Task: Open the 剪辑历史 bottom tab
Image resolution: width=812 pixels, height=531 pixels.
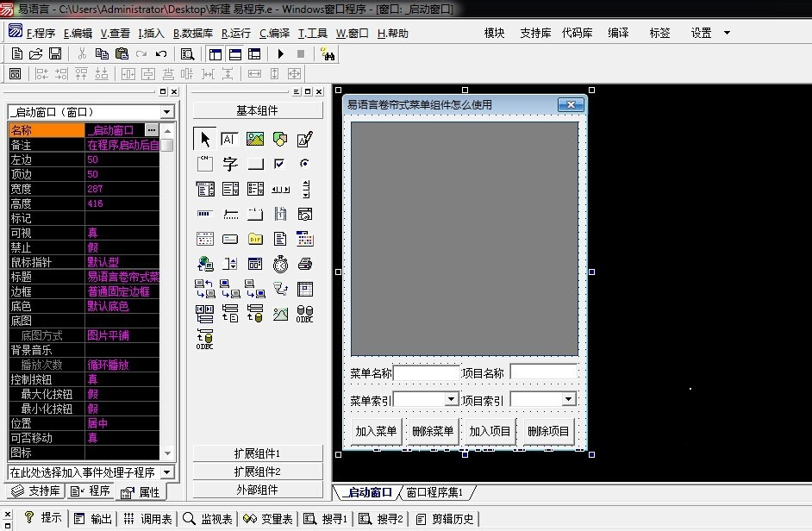Action: pyautogui.click(x=446, y=519)
